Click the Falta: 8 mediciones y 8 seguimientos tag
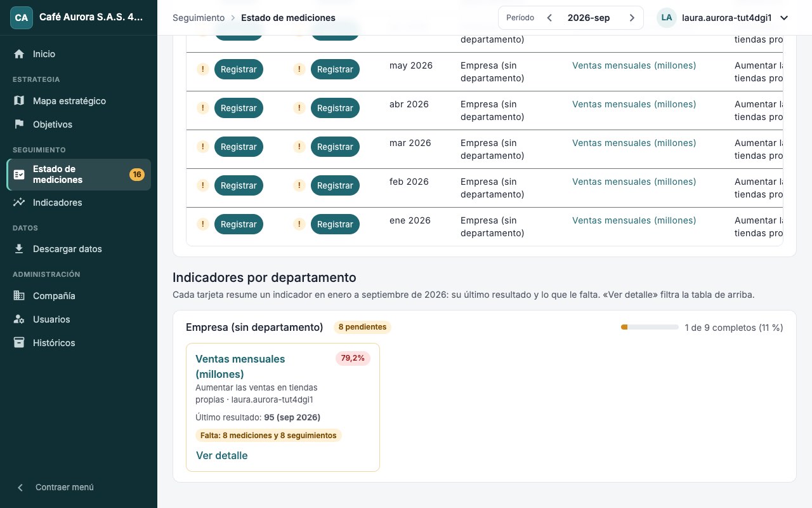Screen dimensions: 812x508 tap(268, 436)
